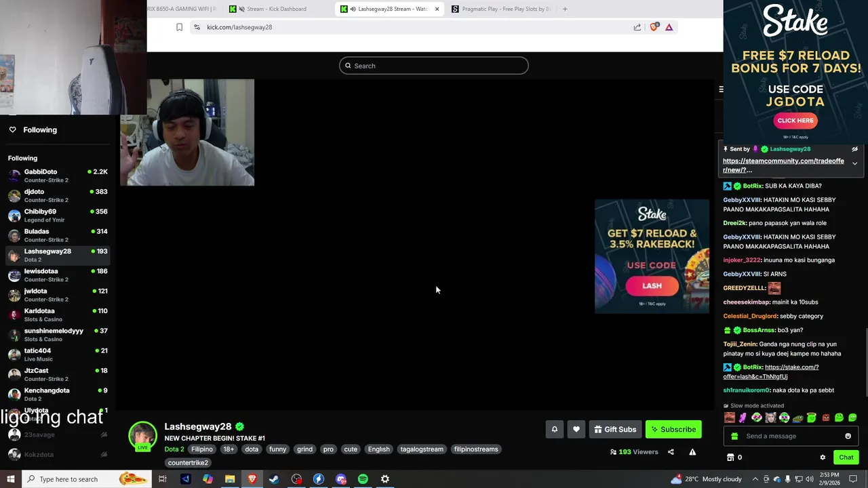Click the share icon beside viewer count
Viewport: 868px width, 488px height.
coord(671,452)
